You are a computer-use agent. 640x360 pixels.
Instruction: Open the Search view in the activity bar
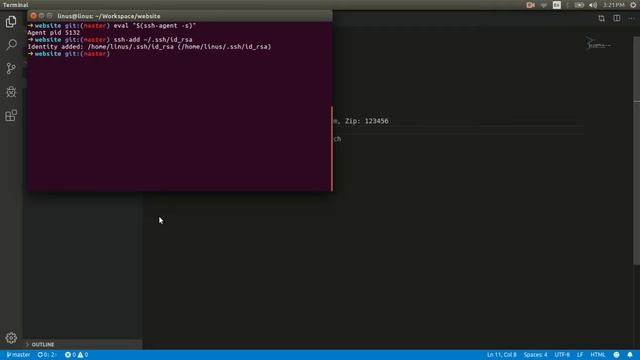coord(11,44)
